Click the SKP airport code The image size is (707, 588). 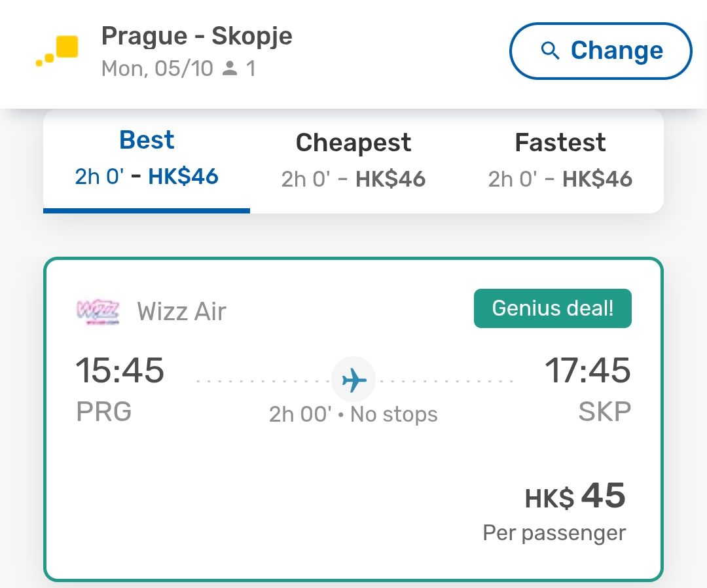coord(605,411)
